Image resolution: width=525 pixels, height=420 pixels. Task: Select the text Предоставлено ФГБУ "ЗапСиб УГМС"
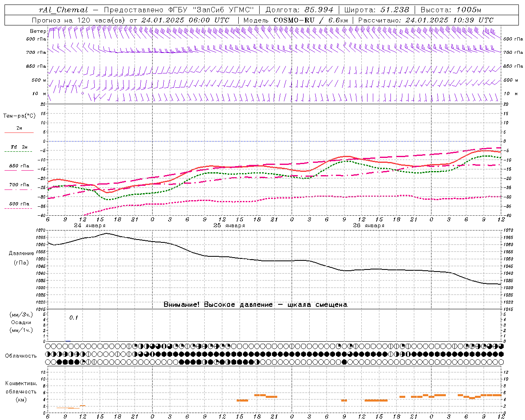179,10
